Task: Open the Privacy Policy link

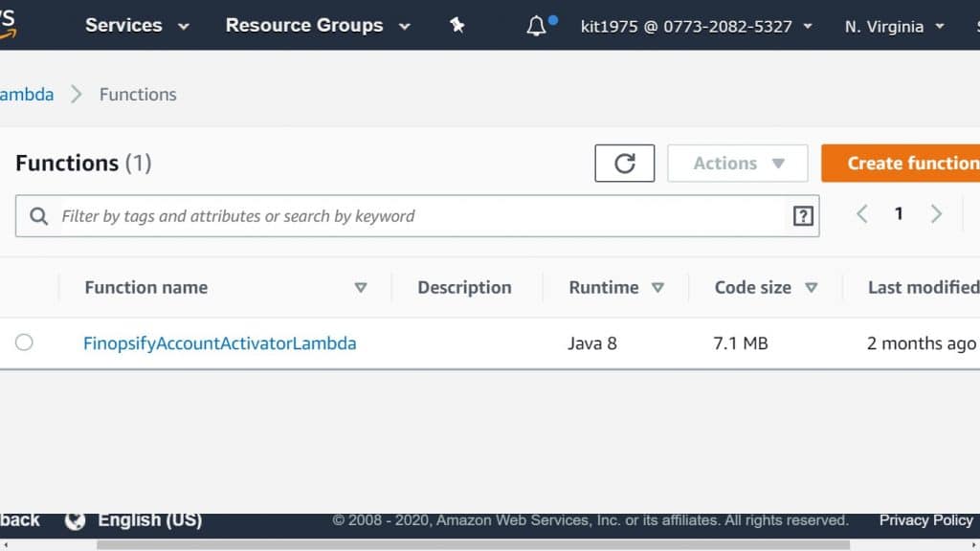Action: click(x=925, y=519)
